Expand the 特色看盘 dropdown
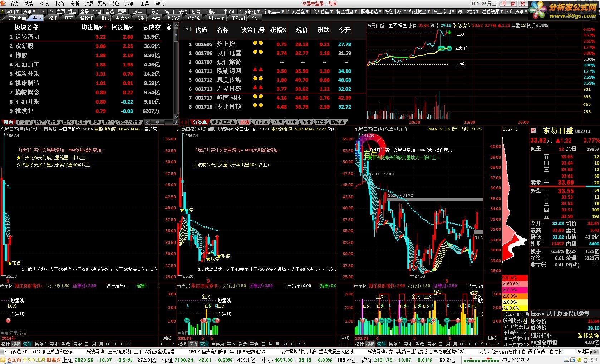 click(x=347, y=11)
